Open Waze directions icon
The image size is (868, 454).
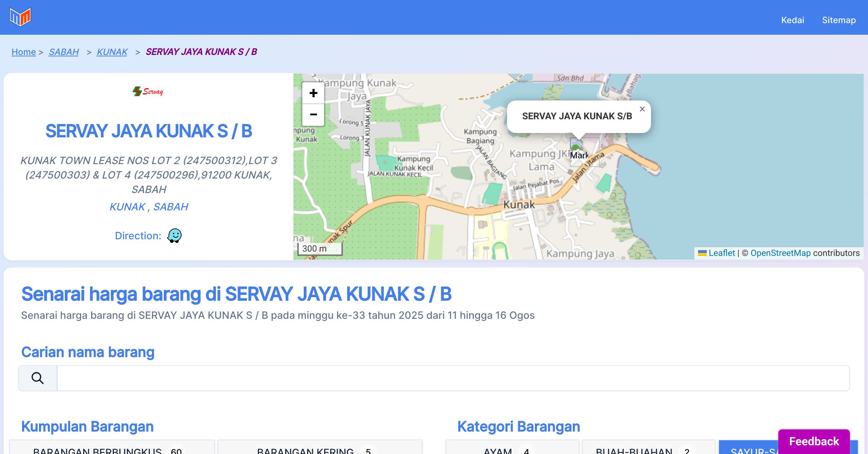(174, 236)
